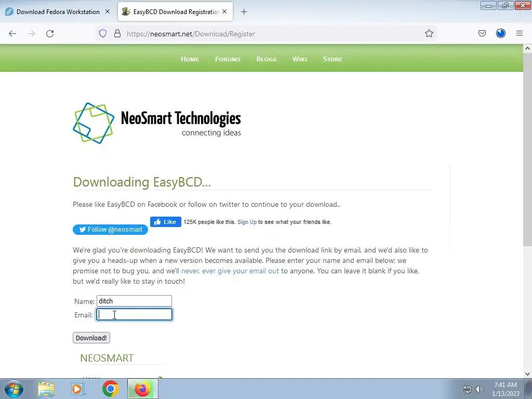Click the Downloading EasyBCD... heading text

[x=142, y=182]
